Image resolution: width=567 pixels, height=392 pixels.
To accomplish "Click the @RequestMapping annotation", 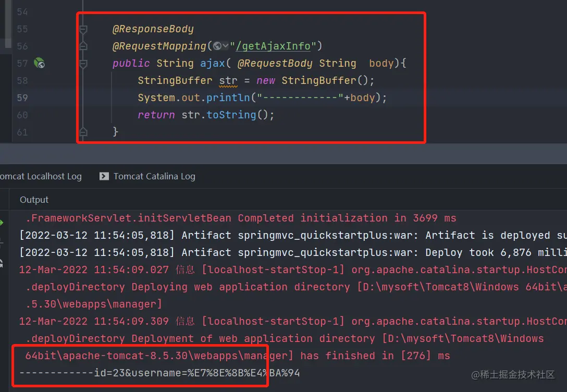I will [159, 46].
